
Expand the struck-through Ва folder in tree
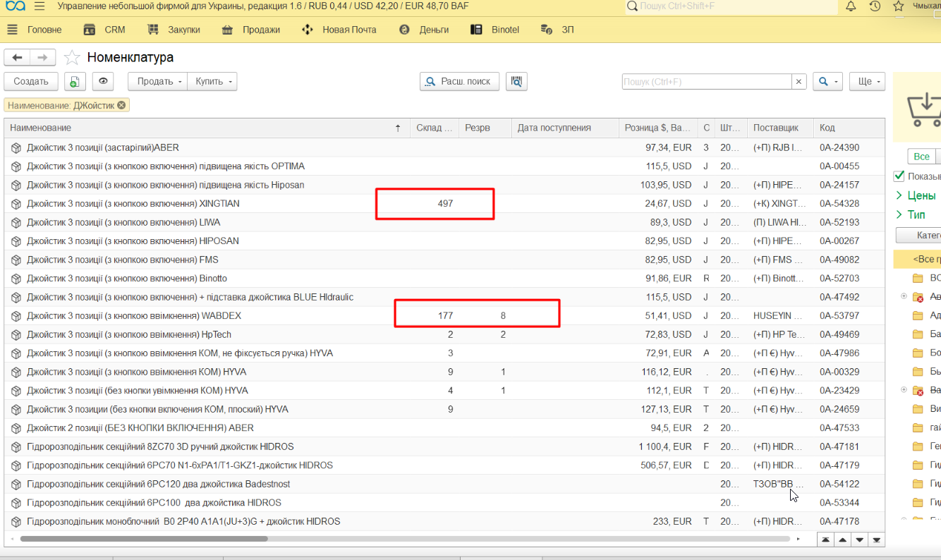(x=904, y=390)
